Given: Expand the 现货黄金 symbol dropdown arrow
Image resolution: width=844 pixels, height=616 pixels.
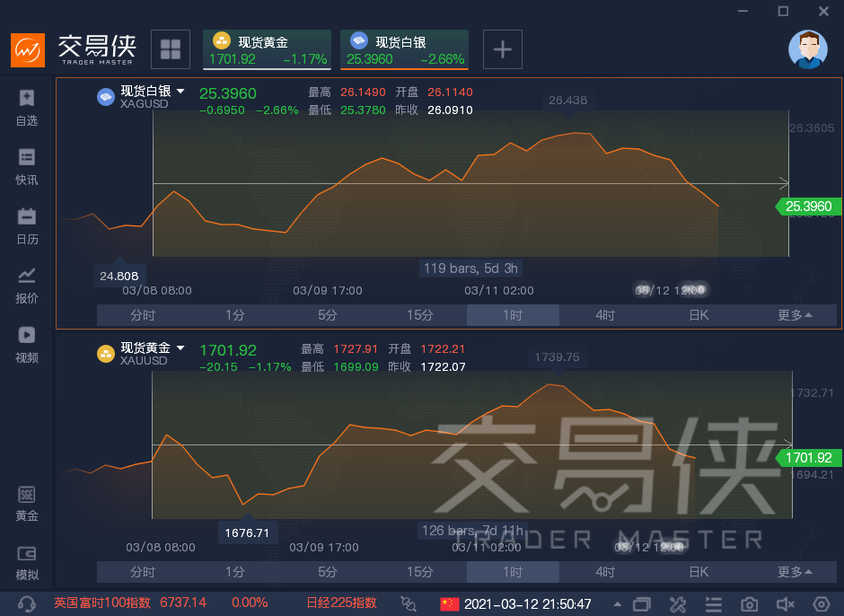Looking at the screenshot, I should coord(180,348).
